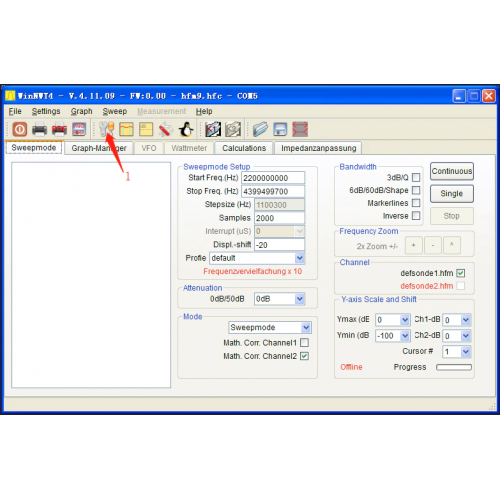Open the wrench settings toolbar icon
The image size is (500, 500).
point(107,129)
